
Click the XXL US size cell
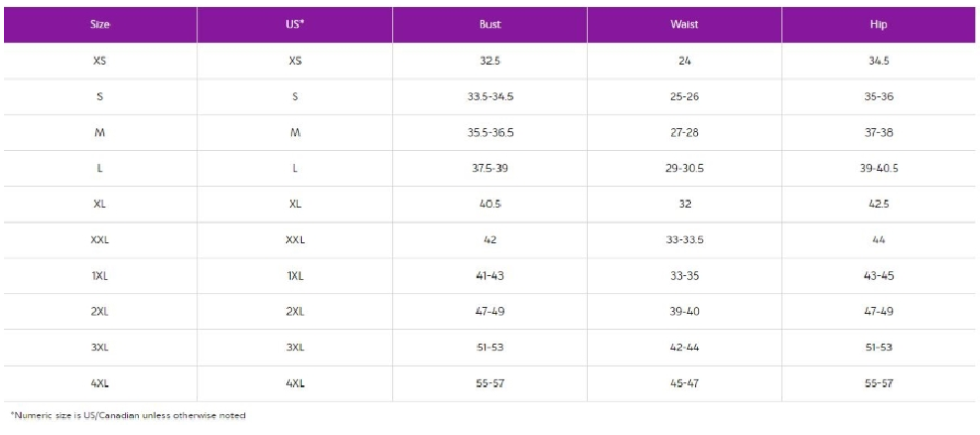(x=295, y=239)
